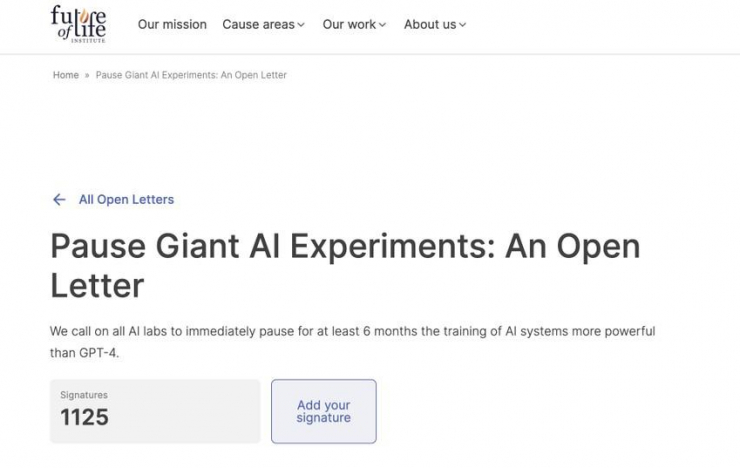The height and width of the screenshot is (468, 740).
Task: Click the Signatures label text
Action: [84, 395]
